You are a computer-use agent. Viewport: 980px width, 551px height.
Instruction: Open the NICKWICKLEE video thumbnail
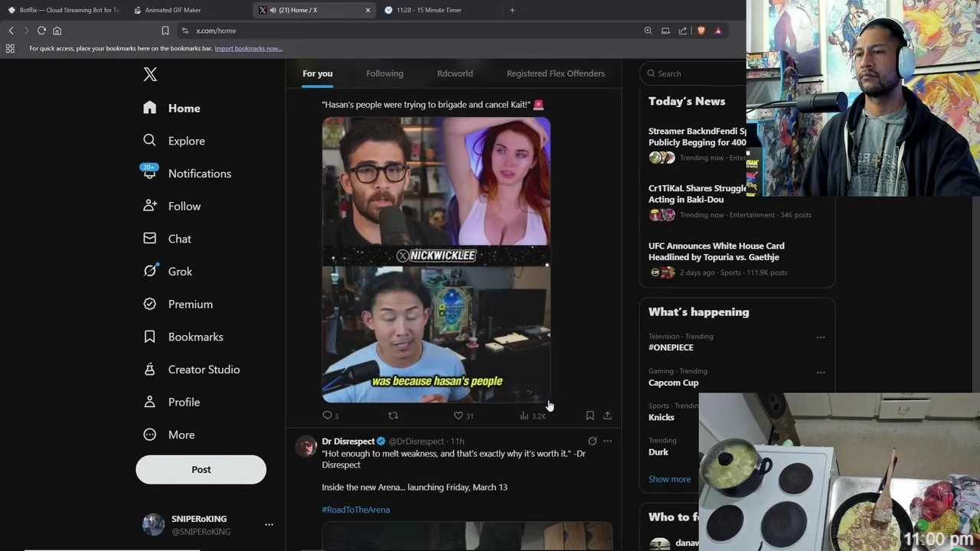click(436, 259)
